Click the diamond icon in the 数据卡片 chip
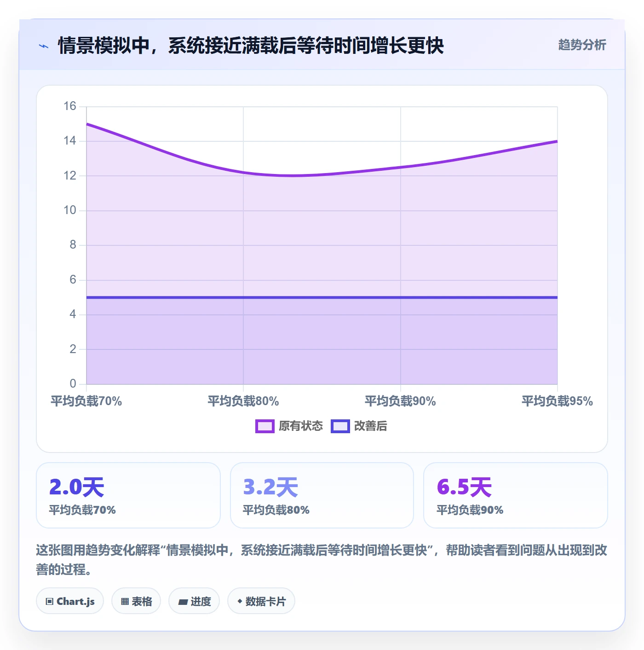 pyautogui.click(x=240, y=601)
